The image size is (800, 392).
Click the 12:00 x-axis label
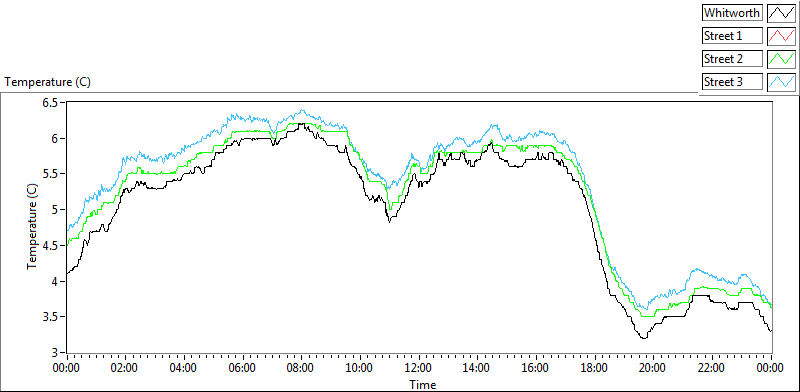(419, 368)
